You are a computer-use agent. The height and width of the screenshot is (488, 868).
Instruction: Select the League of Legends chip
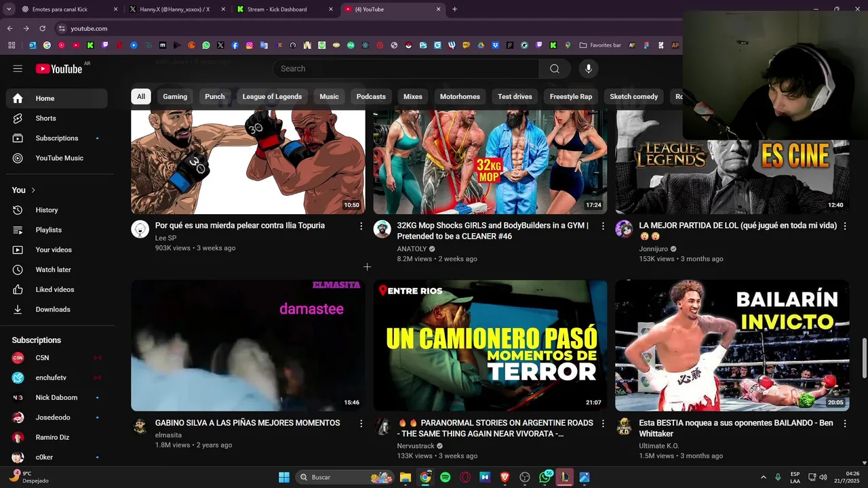[272, 96]
